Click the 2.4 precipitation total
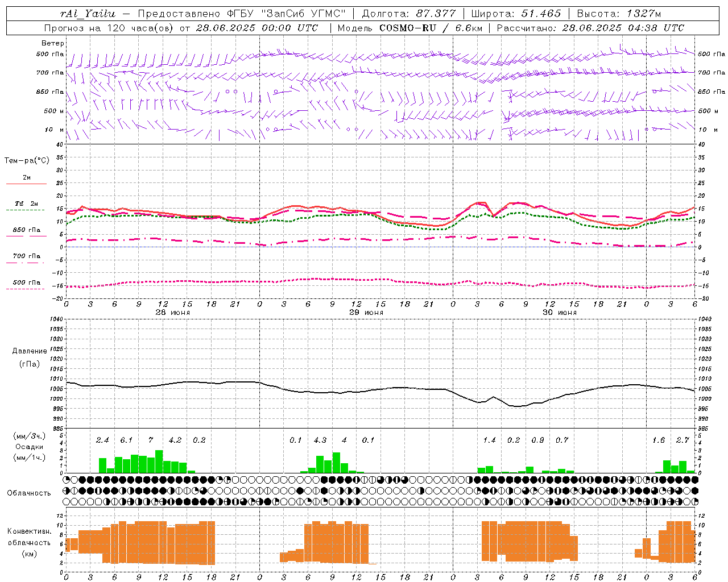 (102, 440)
